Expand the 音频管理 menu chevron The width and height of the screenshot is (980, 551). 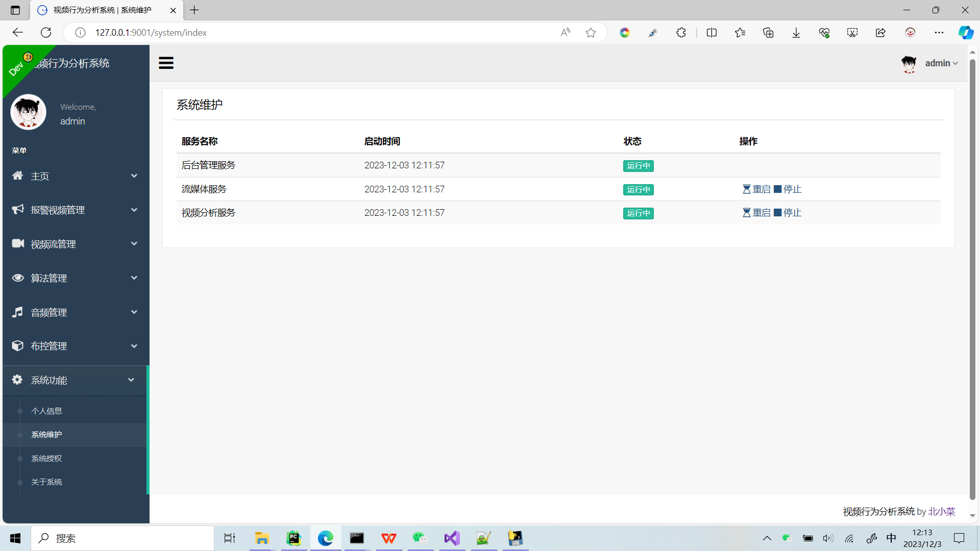[x=134, y=312]
